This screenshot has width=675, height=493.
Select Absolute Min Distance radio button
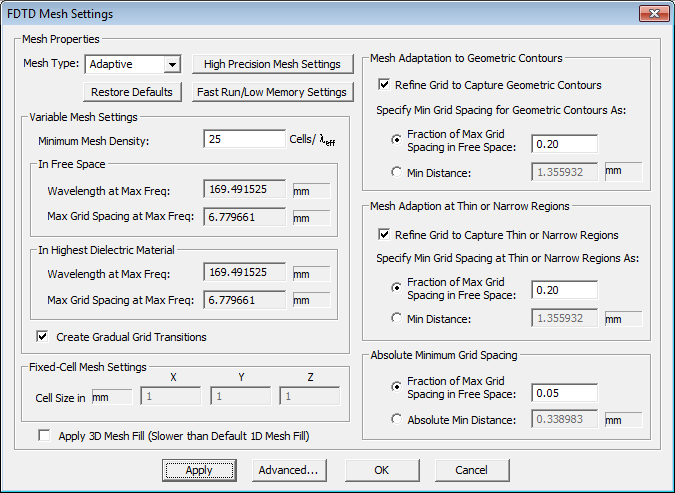pos(398,419)
